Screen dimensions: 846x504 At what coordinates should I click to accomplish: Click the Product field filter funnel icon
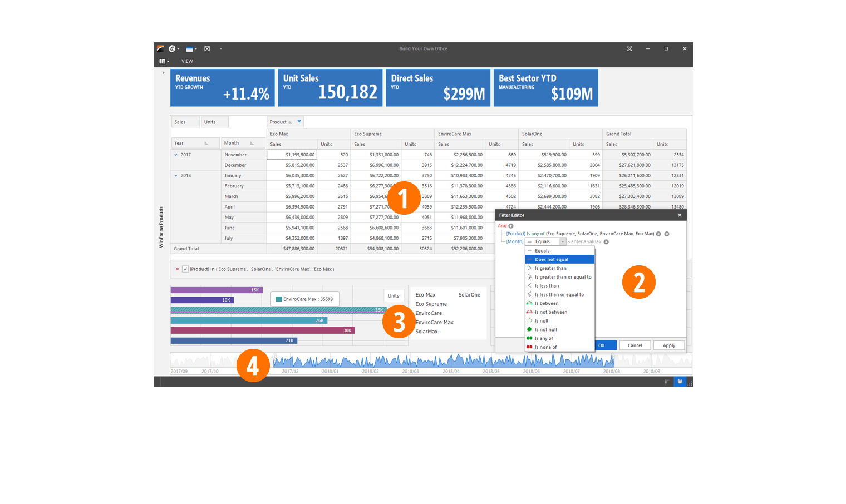(299, 122)
